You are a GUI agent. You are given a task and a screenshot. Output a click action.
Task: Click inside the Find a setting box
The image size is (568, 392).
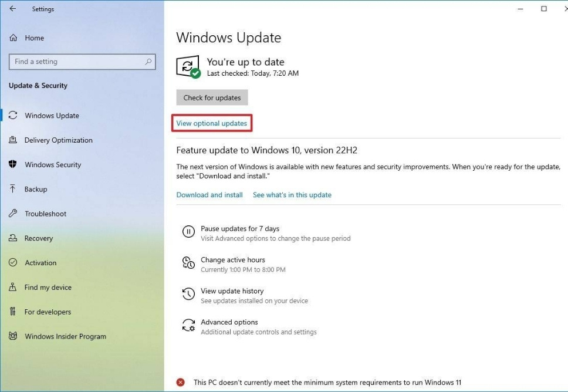click(76, 62)
